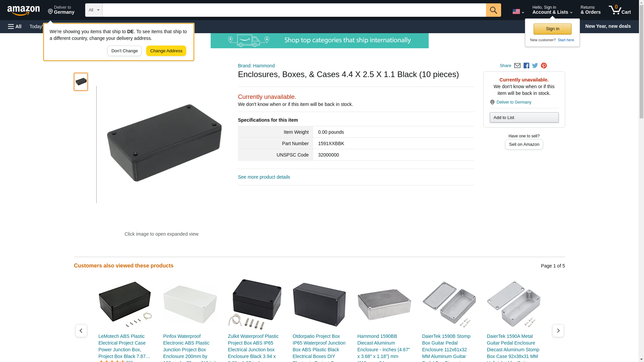Screen dimensions: 644x362
Task: Click the search magnifier button
Action: click(493, 10)
